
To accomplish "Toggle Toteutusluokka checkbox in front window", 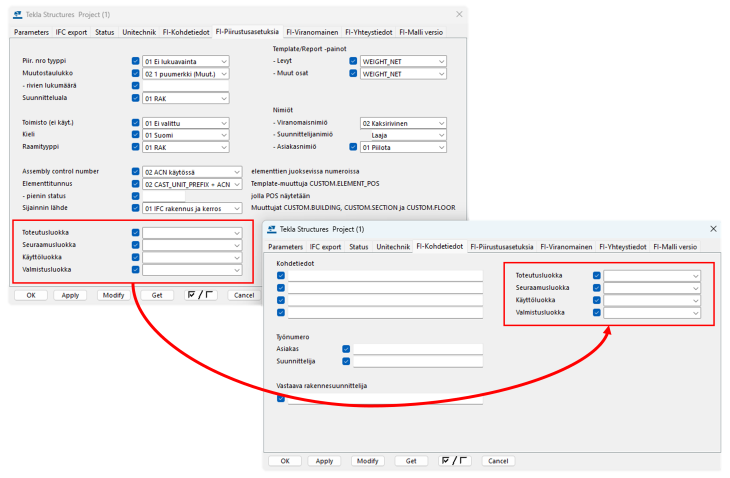I will click(596, 276).
